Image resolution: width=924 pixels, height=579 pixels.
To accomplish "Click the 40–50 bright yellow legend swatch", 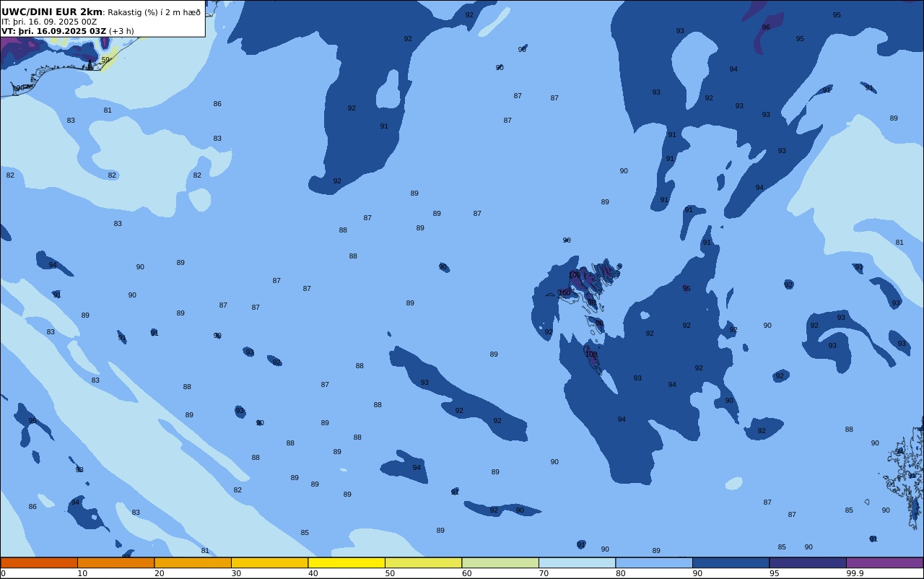I will pyautogui.click(x=346, y=562).
